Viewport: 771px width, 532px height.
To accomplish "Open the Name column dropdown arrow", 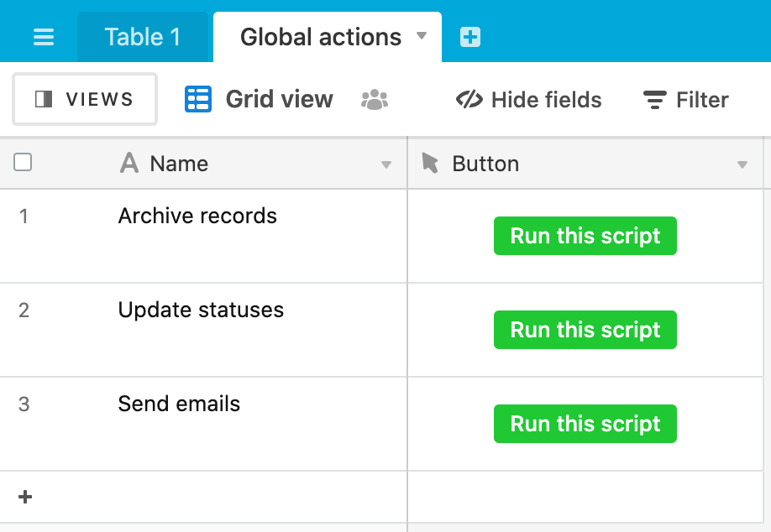I will [x=386, y=164].
